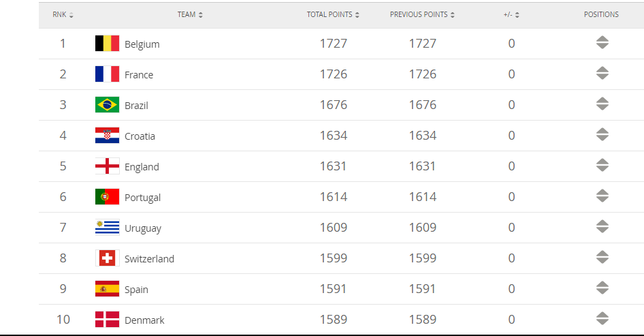Click the England flag icon
Viewport: 644px width, 336px height.
[x=107, y=166]
